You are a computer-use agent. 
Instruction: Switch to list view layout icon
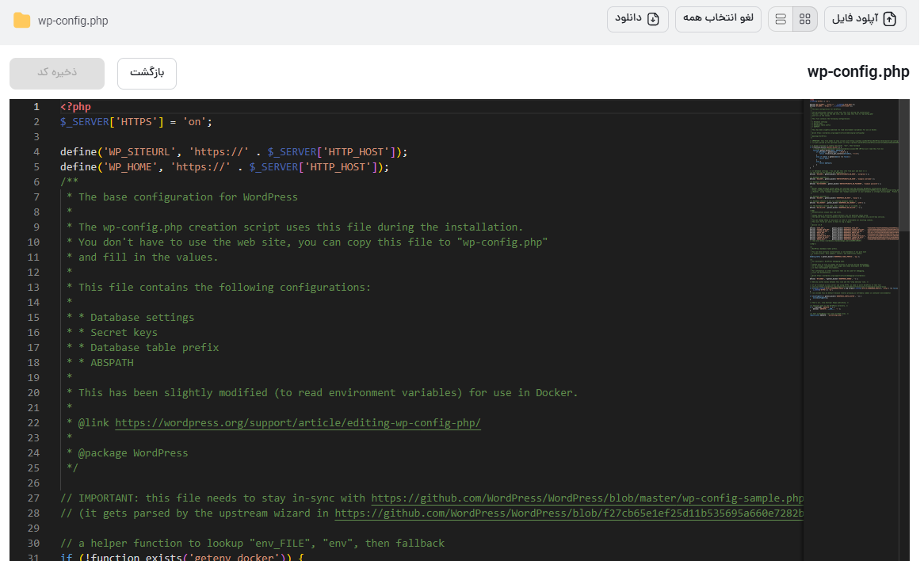tap(781, 20)
